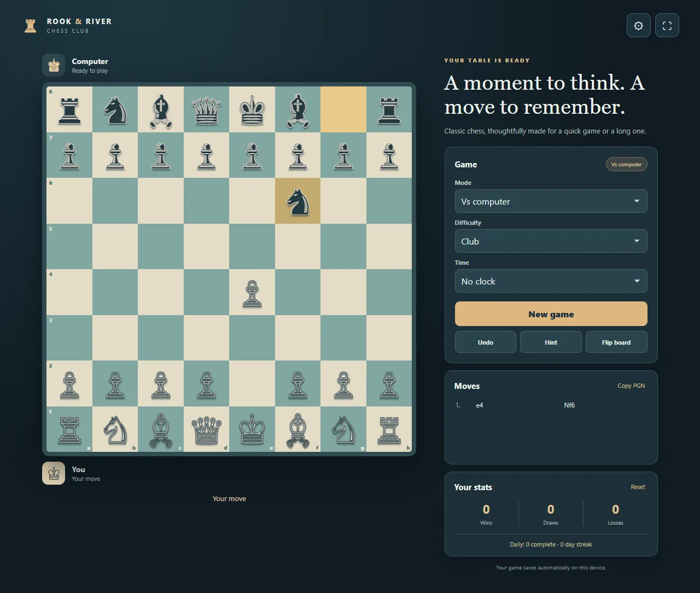This screenshot has width=700, height=593.
Task: Click the black queen on d8
Action: tap(206, 109)
